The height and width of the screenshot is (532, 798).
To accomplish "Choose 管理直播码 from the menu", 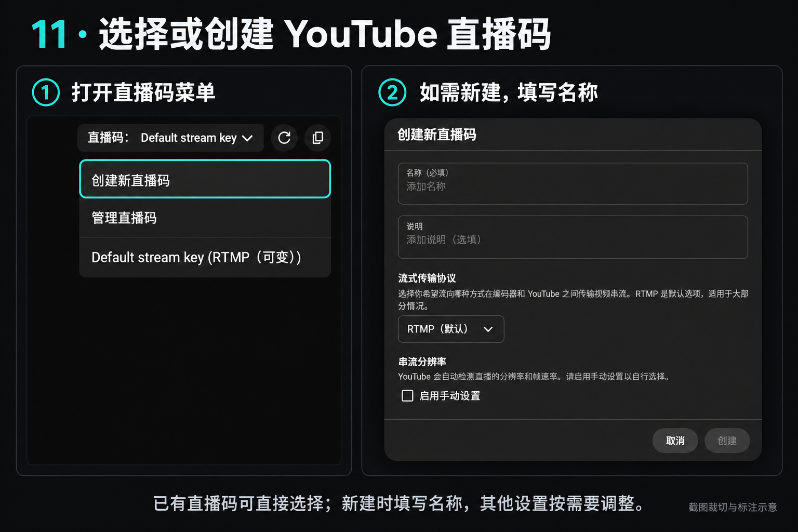I will click(x=205, y=218).
